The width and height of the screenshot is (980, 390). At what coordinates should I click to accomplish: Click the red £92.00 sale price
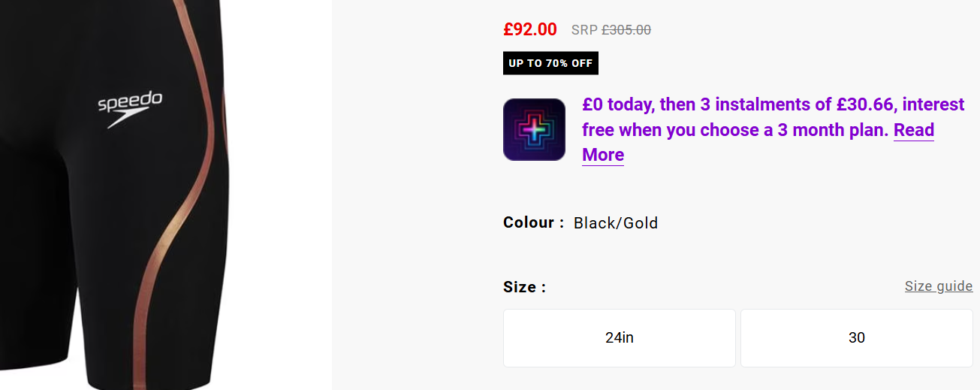click(x=530, y=29)
